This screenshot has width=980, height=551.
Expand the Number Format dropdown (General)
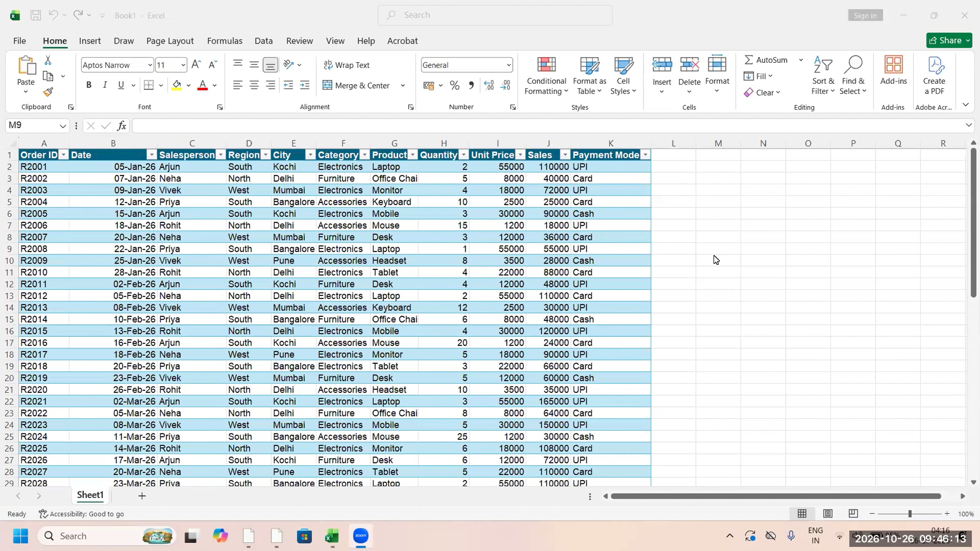pyautogui.click(x=508, y=65)
